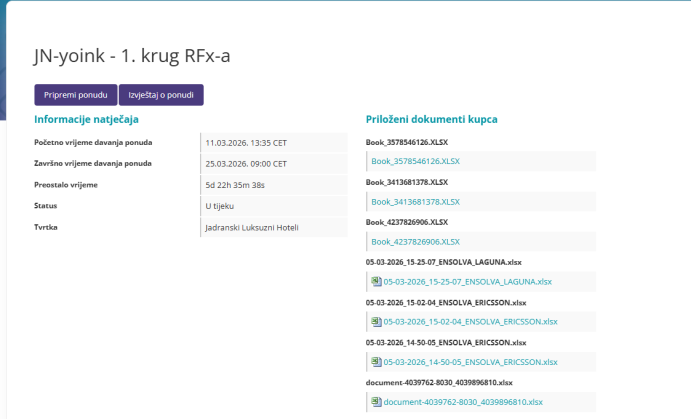Click the Priloženi dokumenti kupca heading

point(432,119)
